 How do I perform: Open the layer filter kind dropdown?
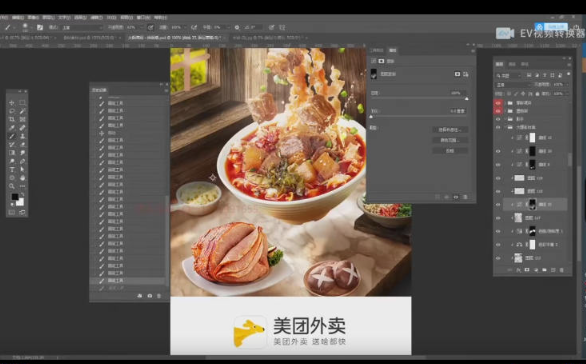pos(509,75)
